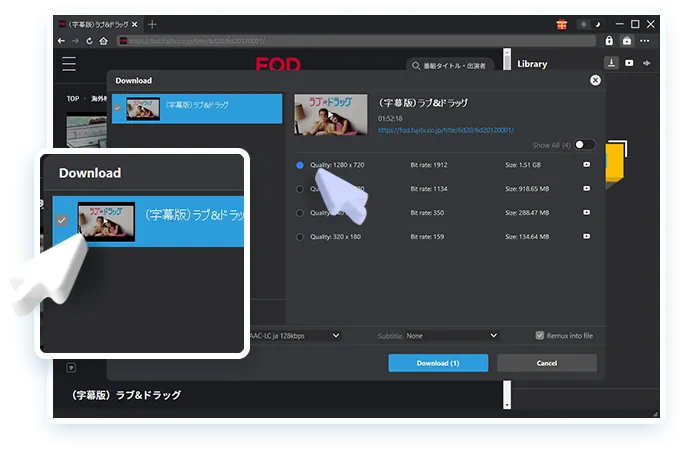The image size is (684, 449).
Task: Click scrollbar down arrow at page bottom
Action: coord(507,405)
